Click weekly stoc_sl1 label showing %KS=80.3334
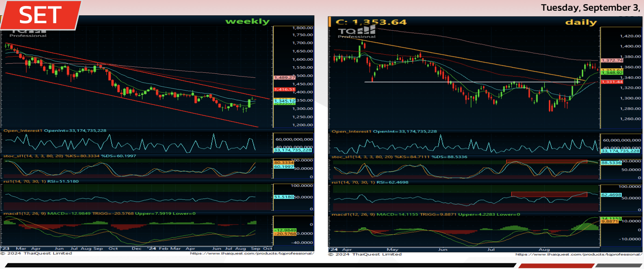 coord(70,156)
